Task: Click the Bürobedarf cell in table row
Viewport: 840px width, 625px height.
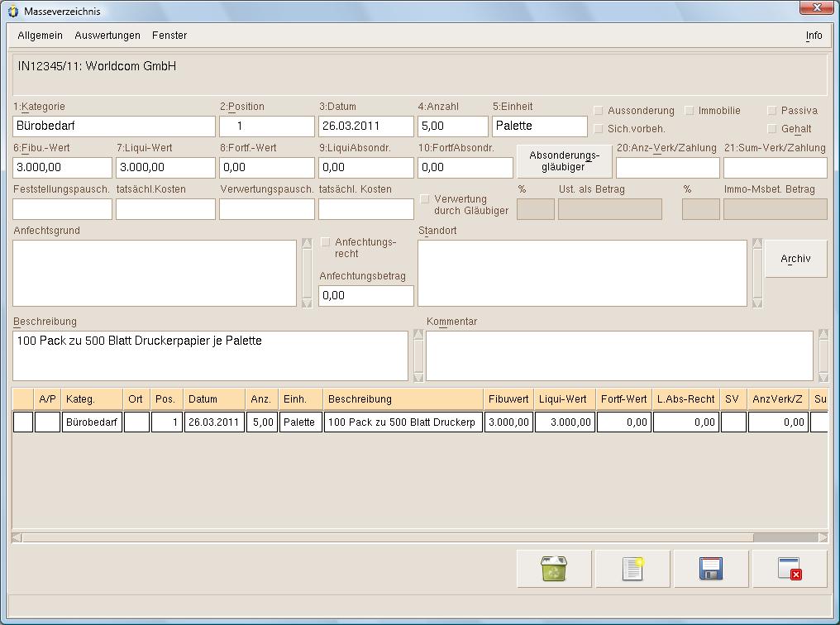Action: point(92,422)
